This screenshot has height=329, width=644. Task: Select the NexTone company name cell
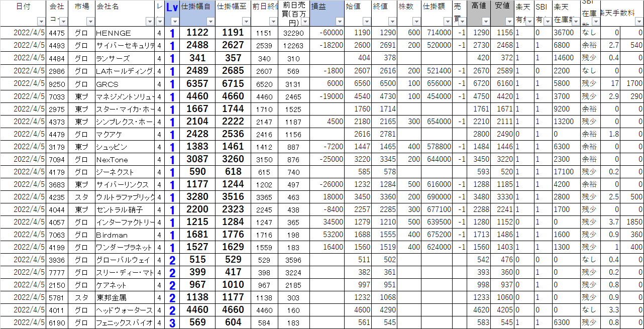(125, 159)
